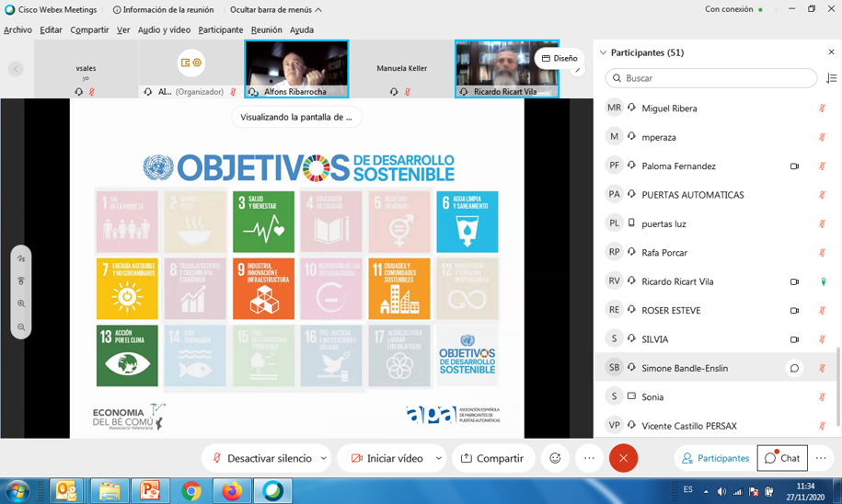Click the sort participants list icon
Image resolution: width=842 pixels, height=504 pixels.
pos(831,79)
